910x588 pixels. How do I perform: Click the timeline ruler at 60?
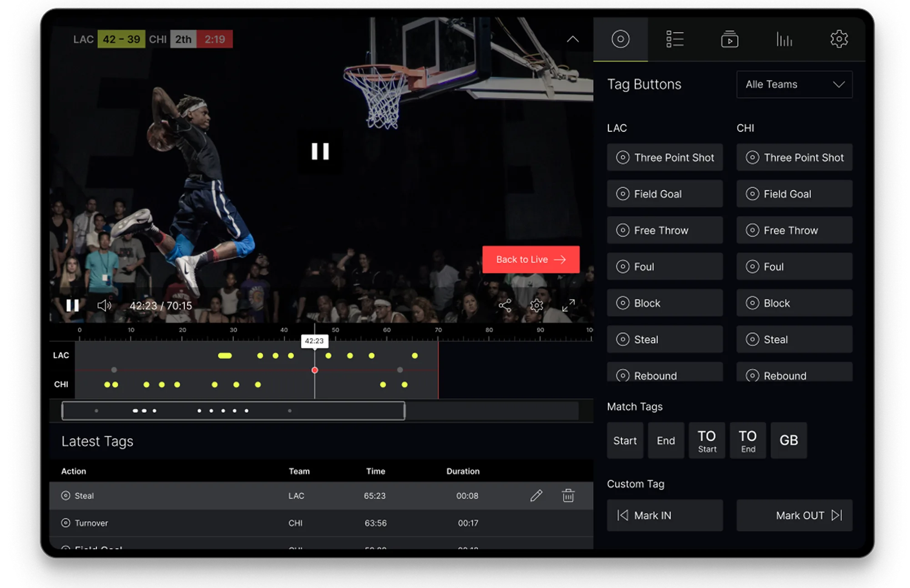coord(387,329)
